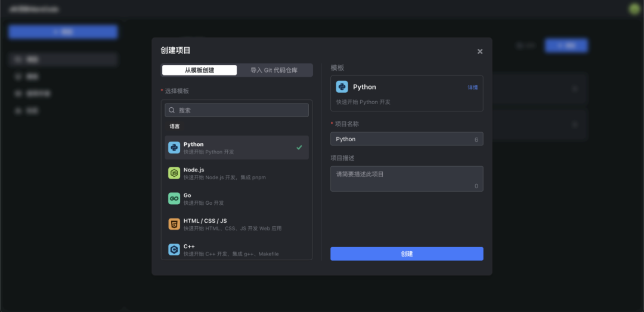Click the search magnifier icon

pyautogui.click(x=172, y=110)
